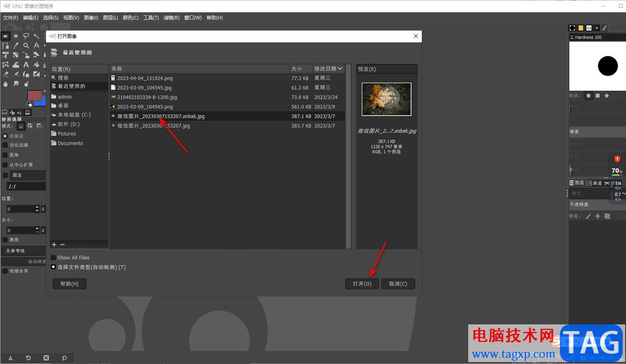Select the Free Select lasso tool
The width and height of the screenshot is (626, 364).
click(26, 36)
